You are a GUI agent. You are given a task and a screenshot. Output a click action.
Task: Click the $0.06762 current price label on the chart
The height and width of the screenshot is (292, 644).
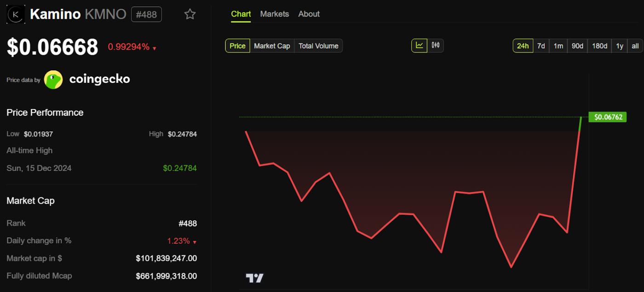pyautogui.click(x=608, y=117)
